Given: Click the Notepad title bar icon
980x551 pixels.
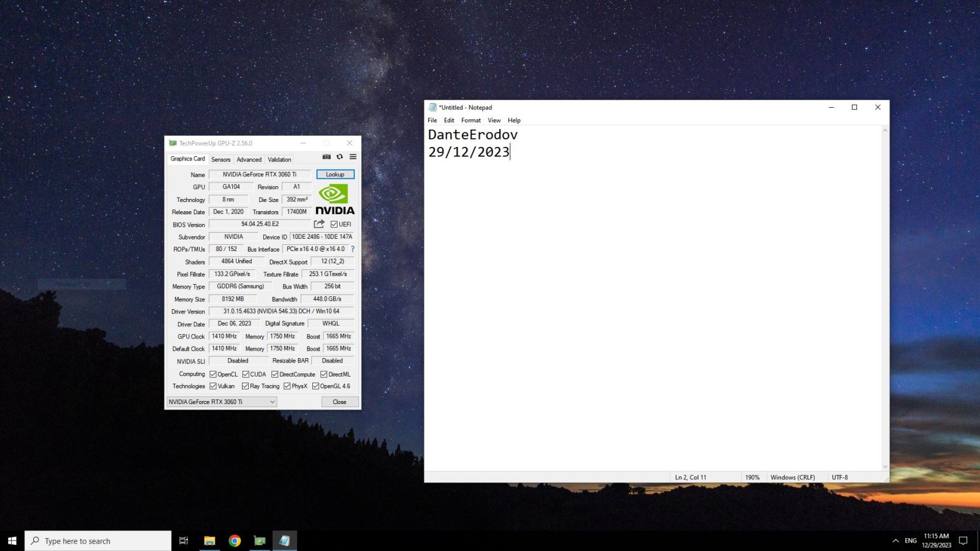Looking at the screenshot, I should 432,107.
